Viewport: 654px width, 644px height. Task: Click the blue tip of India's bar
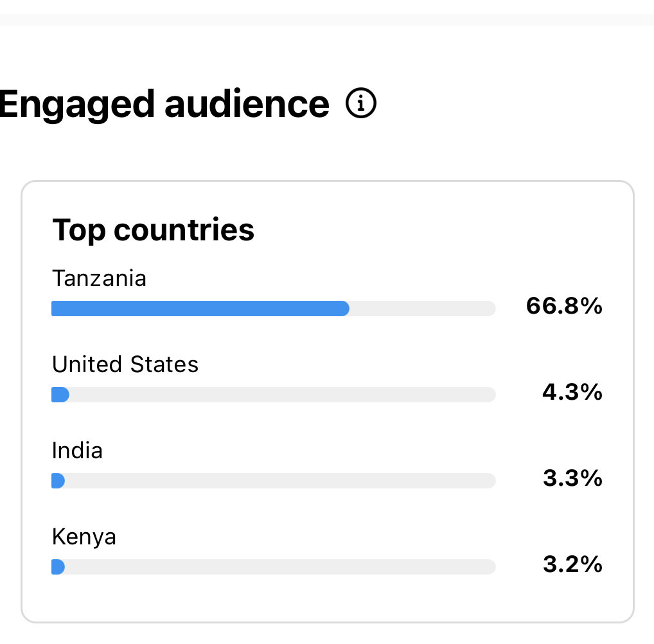[x=58, y=481]
